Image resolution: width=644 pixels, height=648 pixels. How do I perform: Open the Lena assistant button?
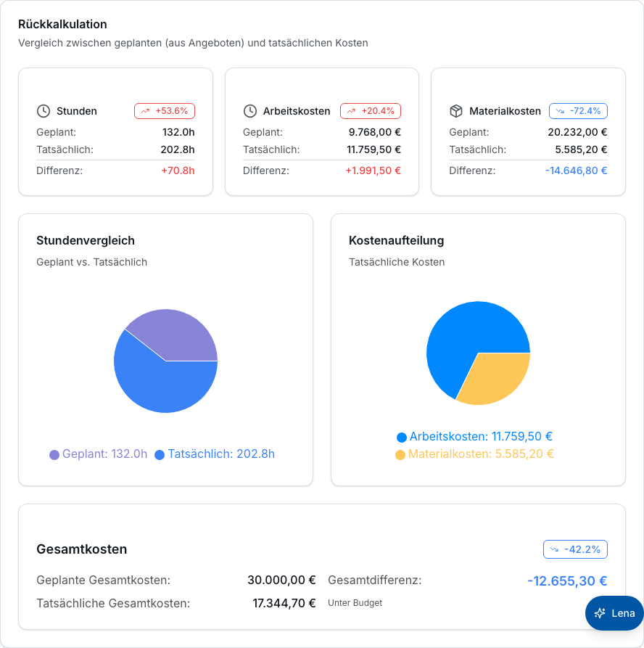click(614, 613)
